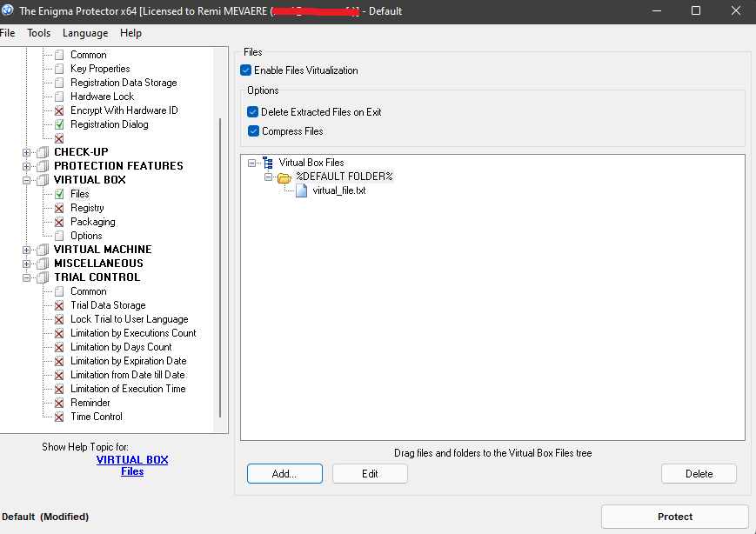756x534 pixels.
Task: Toggle the Compress Files checkbox
Action: pos(253,131)
